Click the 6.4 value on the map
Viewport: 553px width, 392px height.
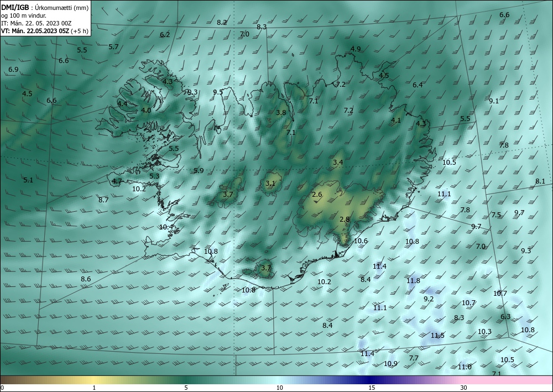(x=418, y=85)
